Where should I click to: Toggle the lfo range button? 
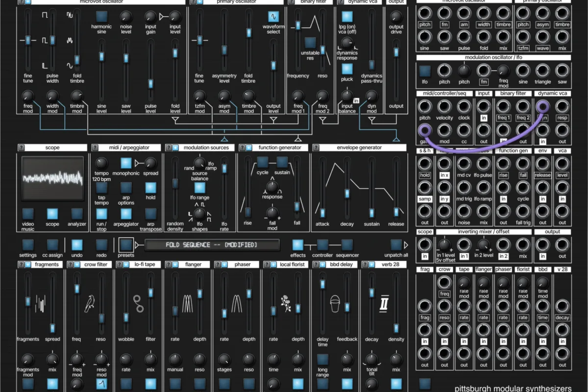[x=199, y=188]
